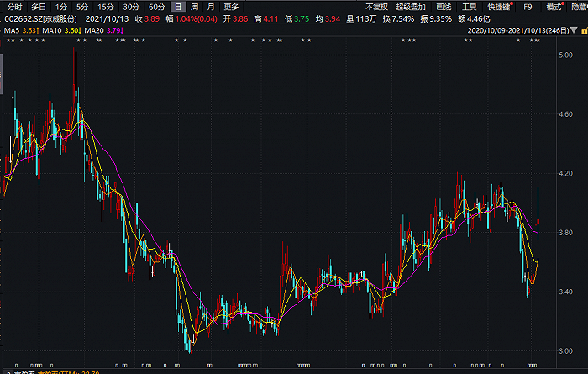The height and width of the screenshot is (374, 588).
Task: Switch to the 周 weekly K-line tab
Action: [x=194, y=7]
